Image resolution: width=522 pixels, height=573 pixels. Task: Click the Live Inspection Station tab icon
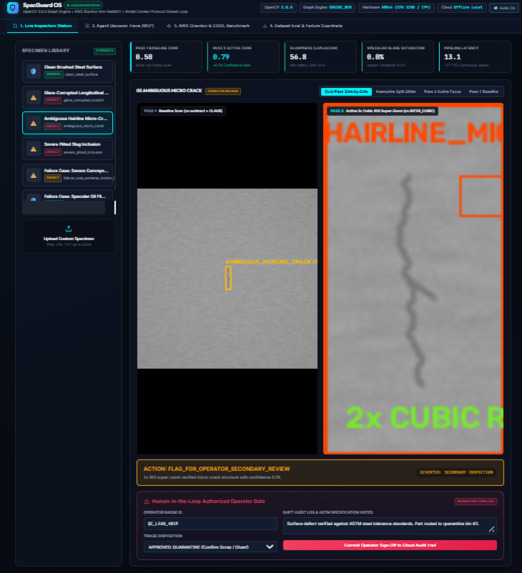click(x=15, y=26)
